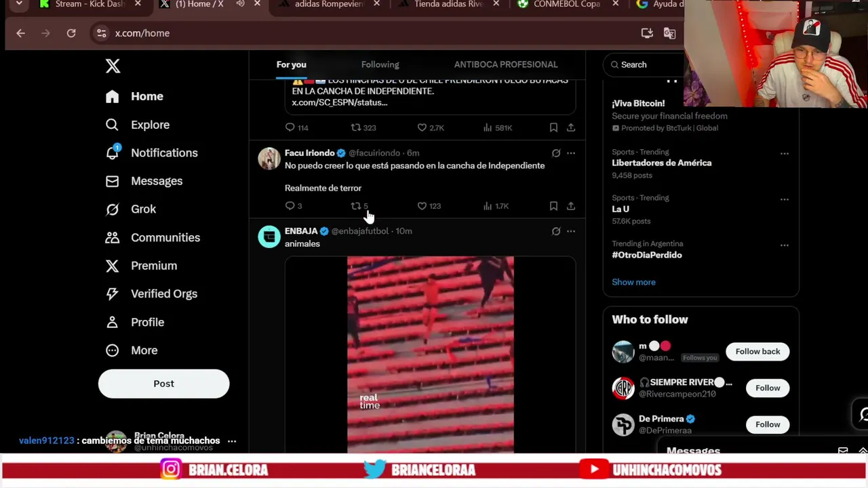Open Grok icon on ENBAJA's post
Viewport: 868px width, 488px height.
point(556,231)
